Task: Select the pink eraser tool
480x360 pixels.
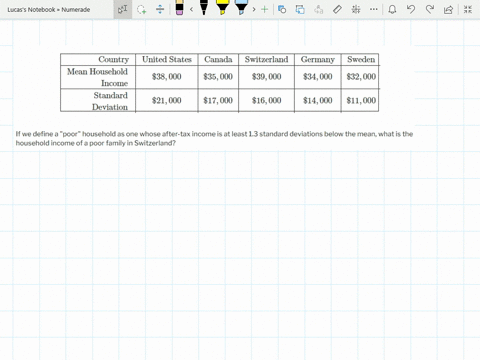Action: (179, 8)
